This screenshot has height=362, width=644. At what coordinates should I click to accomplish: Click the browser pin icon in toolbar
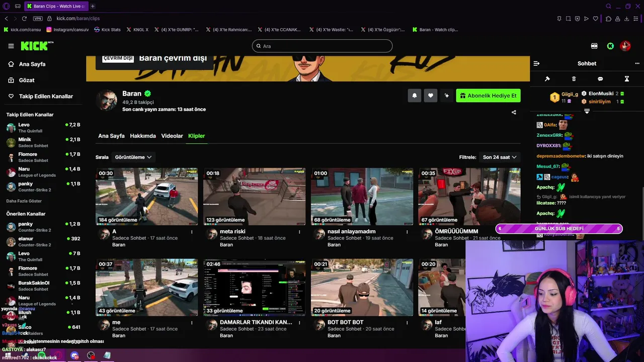coord(559,19)
